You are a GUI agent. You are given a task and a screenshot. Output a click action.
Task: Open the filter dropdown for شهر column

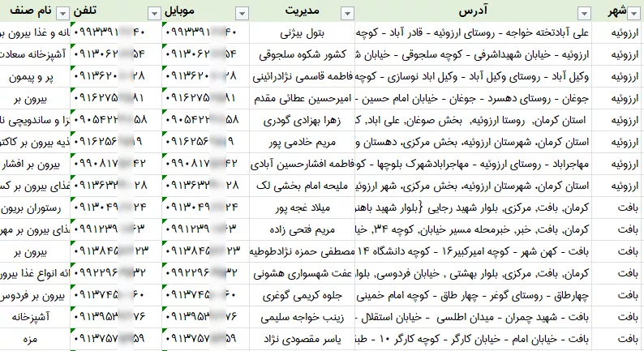pyautogui.click(x=634, y=14)
